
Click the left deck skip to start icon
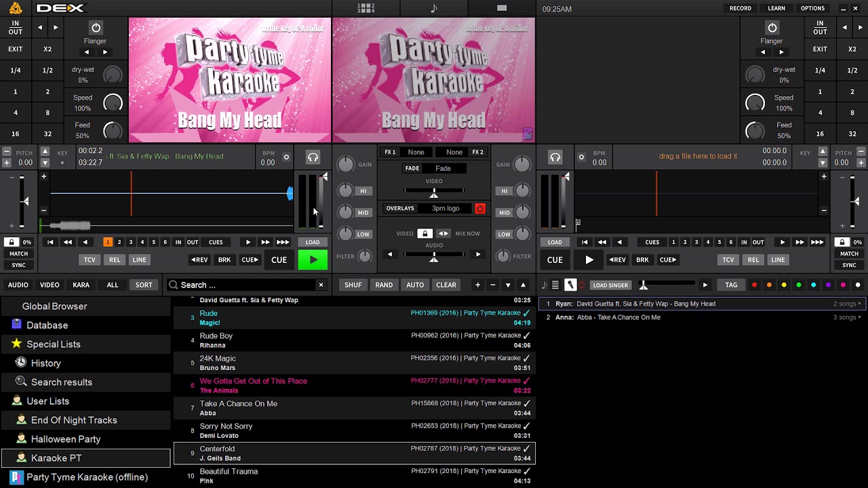50,242
